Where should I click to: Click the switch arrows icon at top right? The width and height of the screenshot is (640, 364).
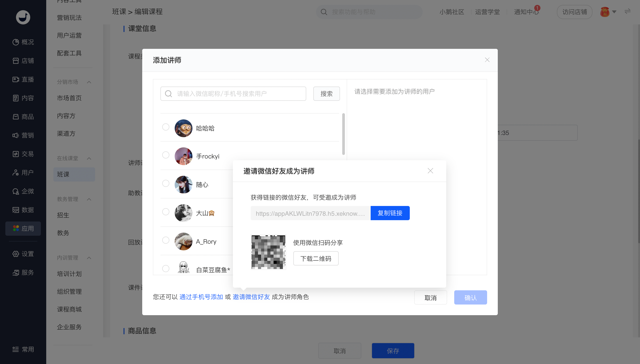coord(628,12)
